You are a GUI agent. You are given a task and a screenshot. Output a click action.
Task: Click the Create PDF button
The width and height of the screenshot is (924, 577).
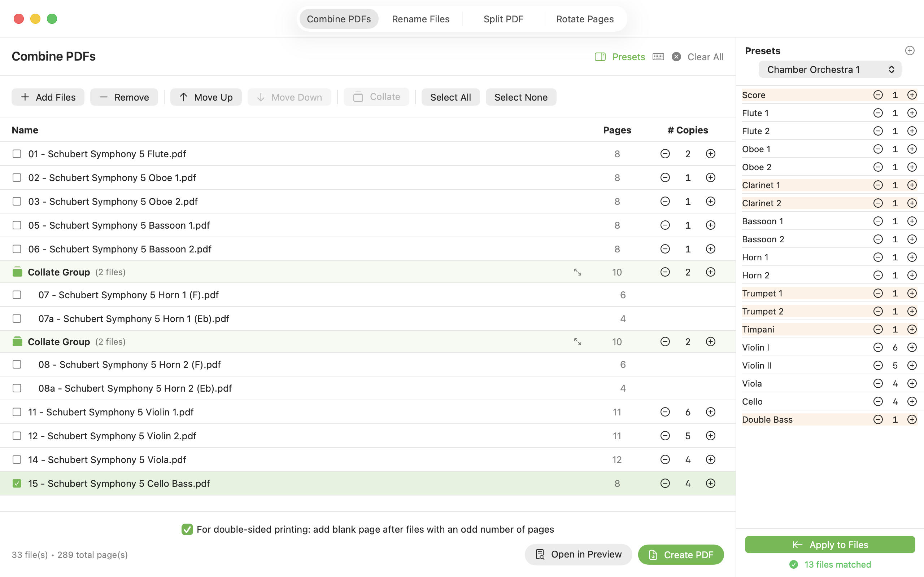tap(681, 555)
